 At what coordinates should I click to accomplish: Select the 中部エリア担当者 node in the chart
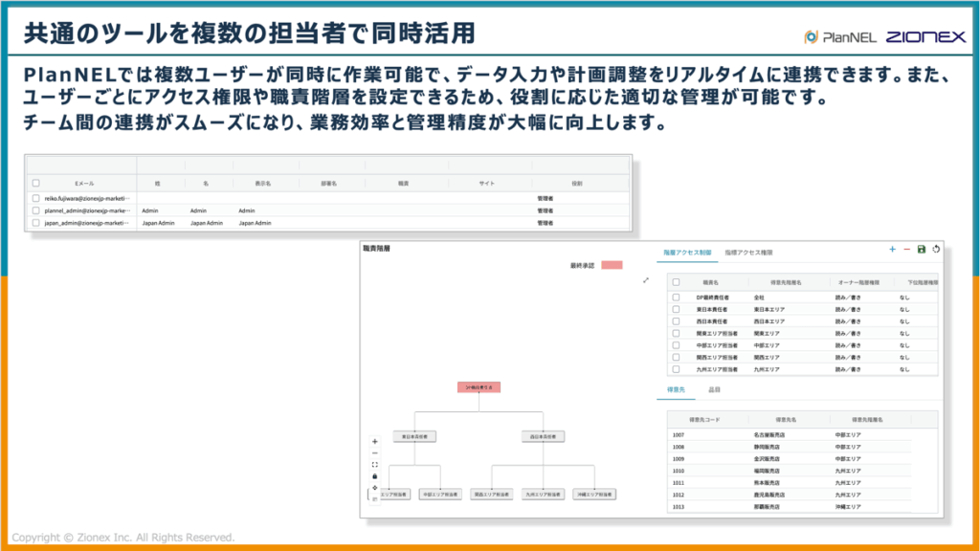click(x=440, y=495)
